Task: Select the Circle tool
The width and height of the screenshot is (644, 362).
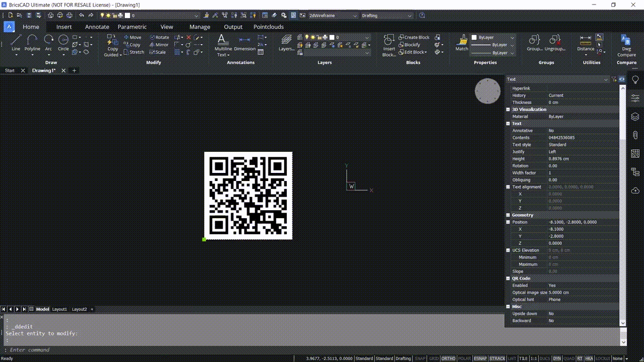Action: pyautogui.click(x=63, y=42)
